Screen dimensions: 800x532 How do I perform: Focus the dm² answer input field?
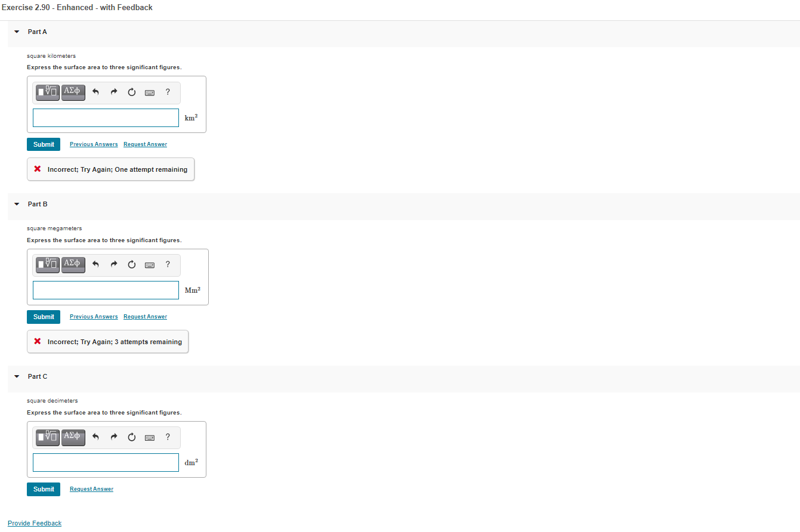[x=106, y=462]
